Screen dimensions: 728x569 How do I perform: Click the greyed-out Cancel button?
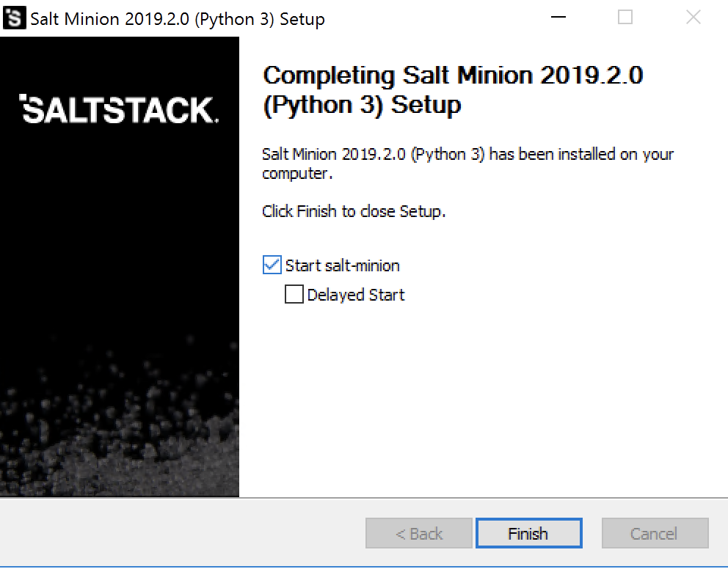tap(655, 533)
